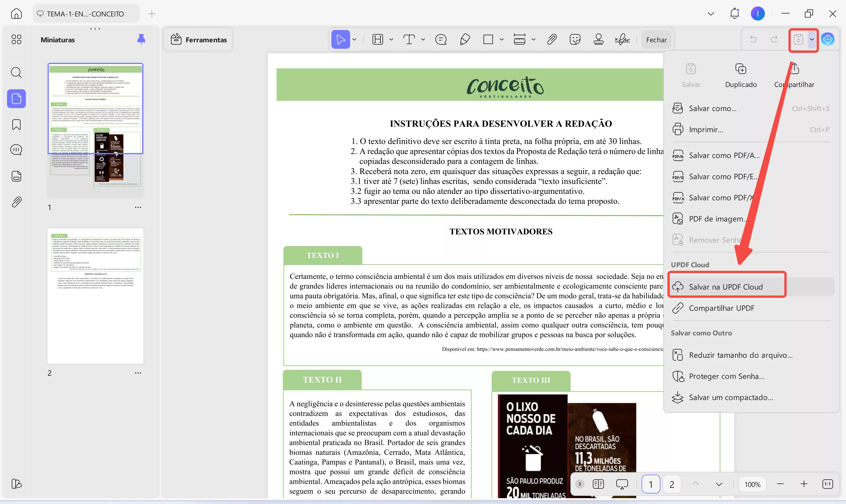Click the sticker tool icon
This screenshot has width=846, height=504.
575,40
